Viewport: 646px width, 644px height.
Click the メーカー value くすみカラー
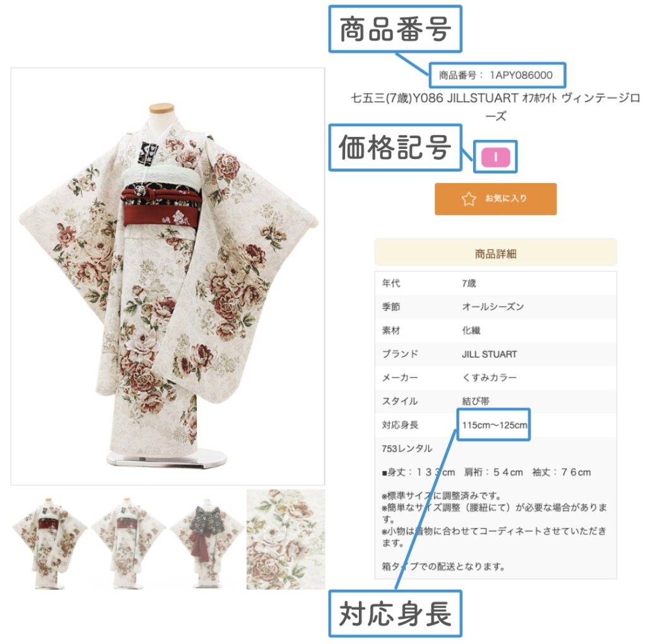click(489, 377)
